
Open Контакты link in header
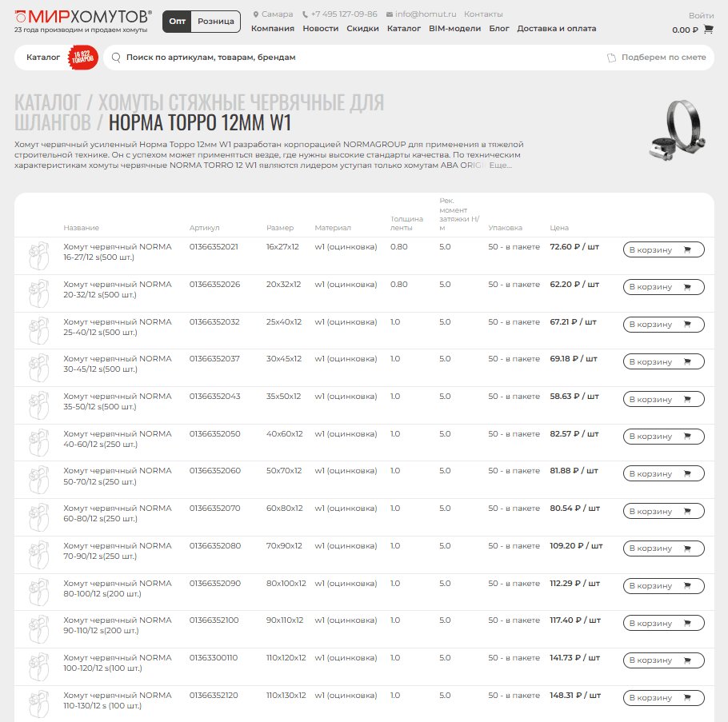(483, 14)
